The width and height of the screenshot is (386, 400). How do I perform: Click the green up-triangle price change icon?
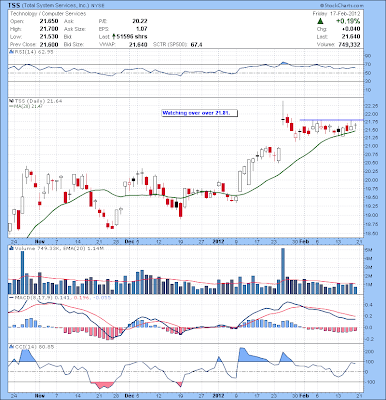(320, 21)
